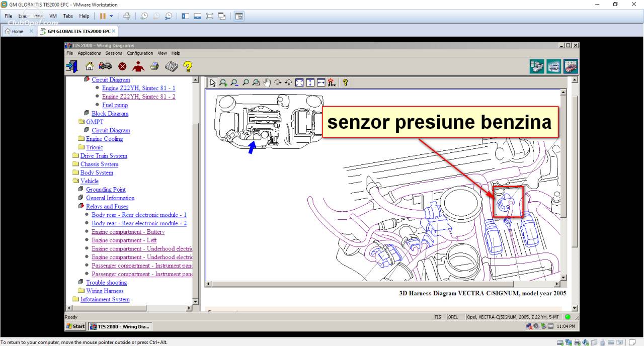644x346 pixels.
Task: Toggle VMware Unity mode icon
Action: [x=222, y=16]
